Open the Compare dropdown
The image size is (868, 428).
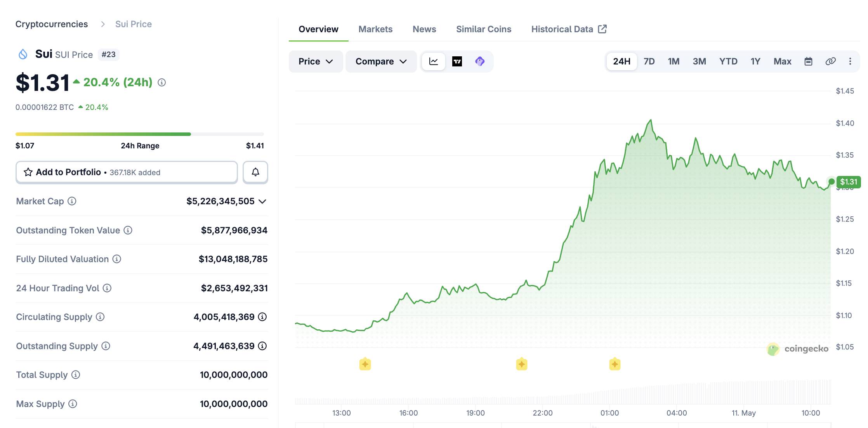click(381, 61)
